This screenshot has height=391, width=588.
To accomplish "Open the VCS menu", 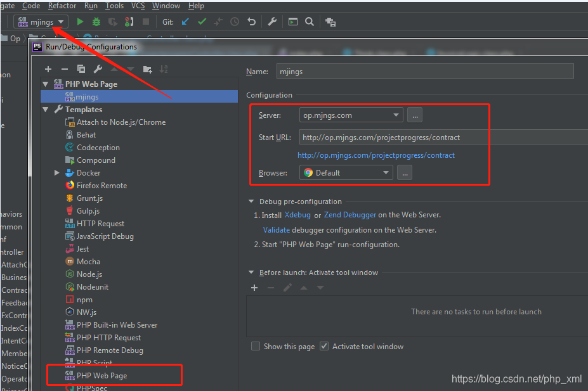I will (138, 6).
